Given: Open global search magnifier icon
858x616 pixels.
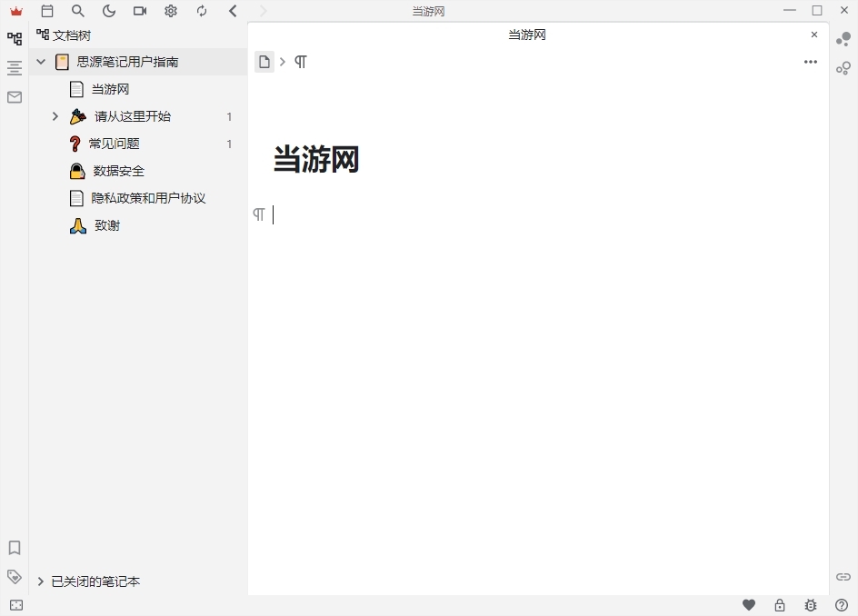Looking at the screenshot, I should coord(78,11).
